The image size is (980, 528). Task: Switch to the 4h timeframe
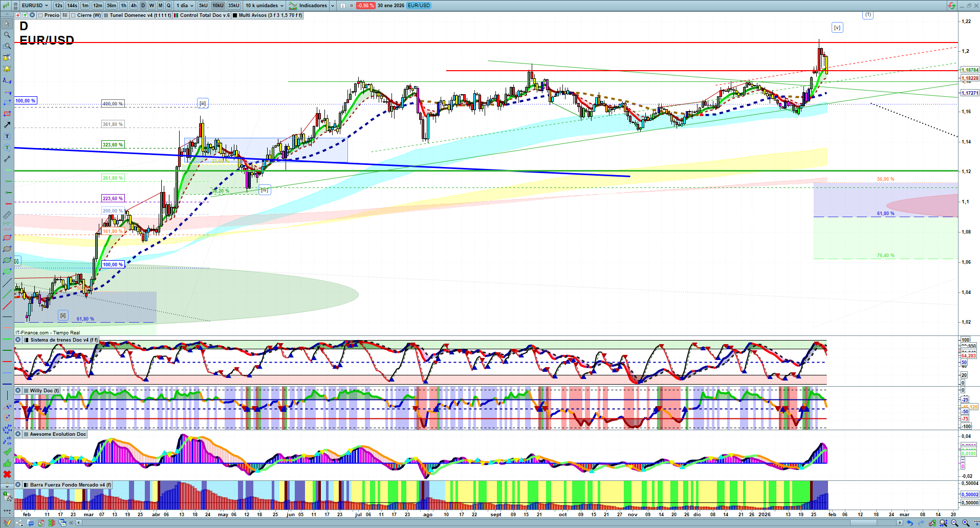[x=134, y=6]
